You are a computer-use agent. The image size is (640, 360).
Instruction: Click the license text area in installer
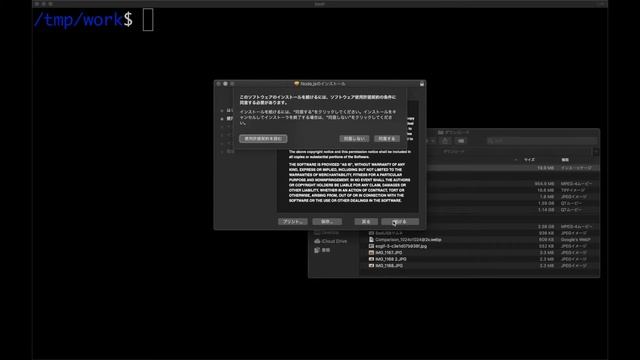(348, 180)
